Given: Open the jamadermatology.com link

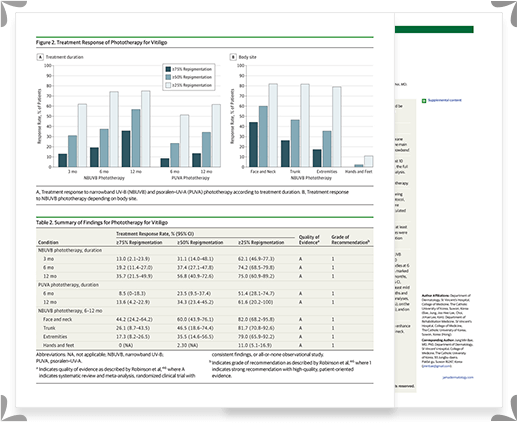Looking at the screenshot, I should 458,377.
